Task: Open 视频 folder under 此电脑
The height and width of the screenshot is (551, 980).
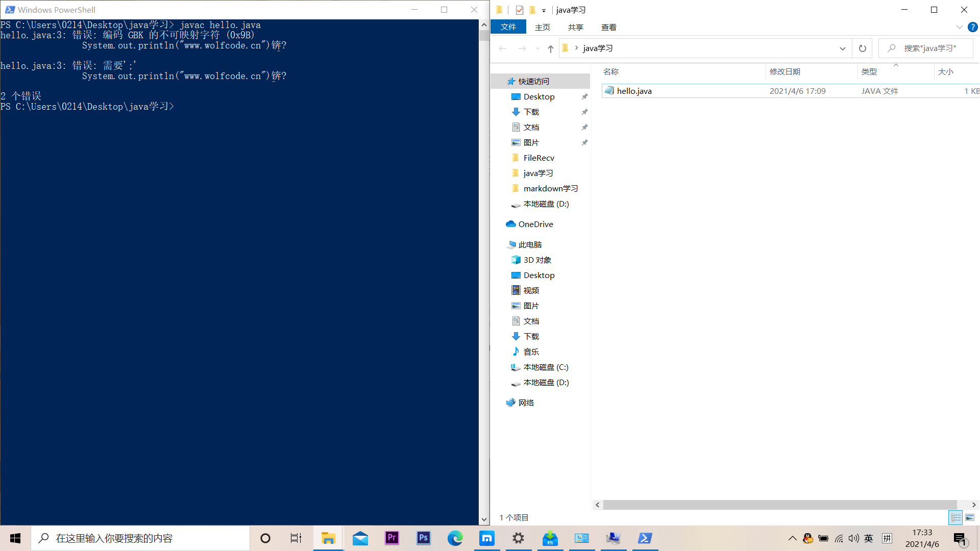Action: point(531,290)
